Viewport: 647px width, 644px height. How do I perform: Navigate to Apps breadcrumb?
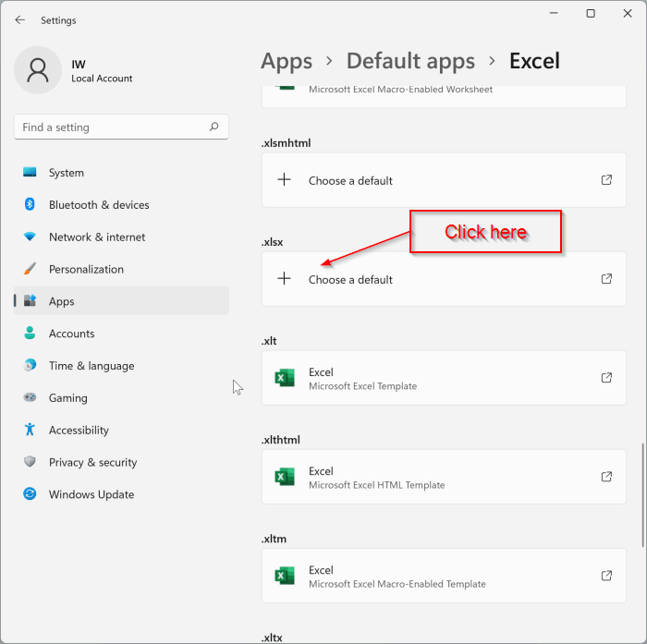click(x=287, y=62)
